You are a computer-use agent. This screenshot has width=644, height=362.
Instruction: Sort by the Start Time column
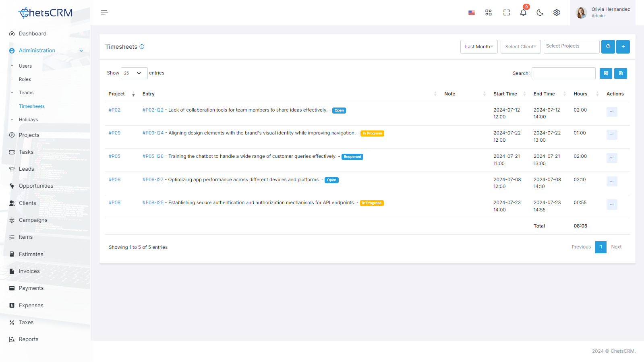click(510, 94)
